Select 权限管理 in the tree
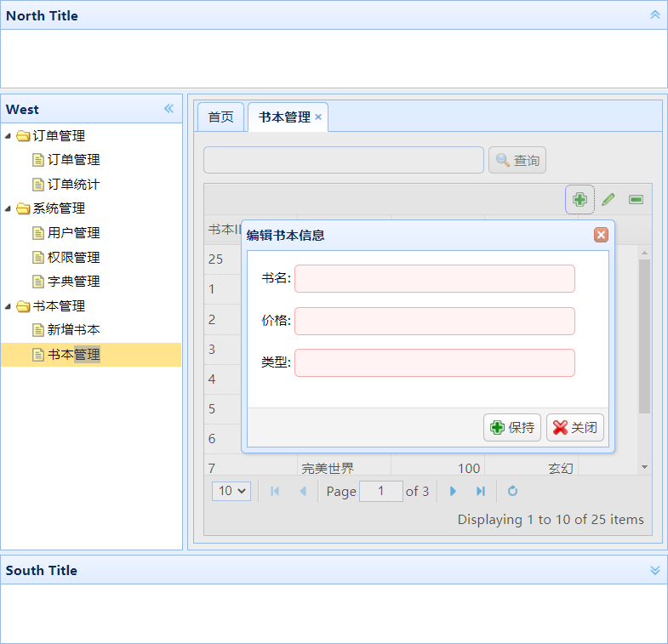 pos(73,257)
